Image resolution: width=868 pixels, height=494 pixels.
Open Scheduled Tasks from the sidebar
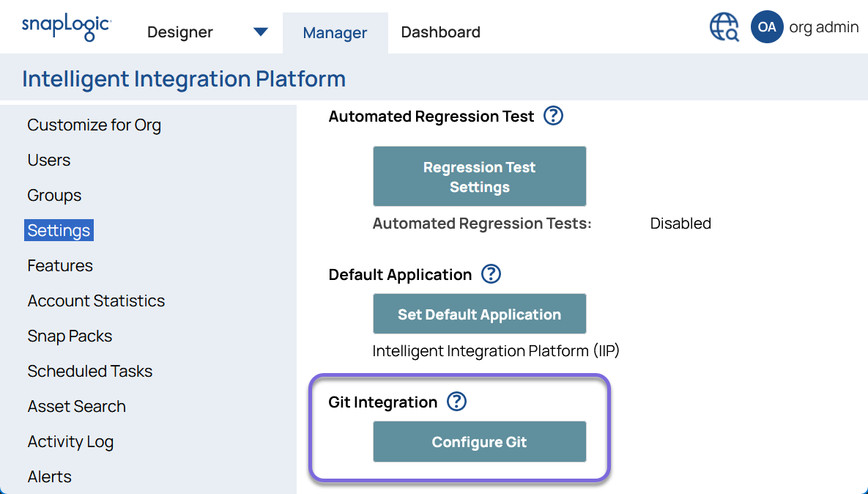point(89,371)
